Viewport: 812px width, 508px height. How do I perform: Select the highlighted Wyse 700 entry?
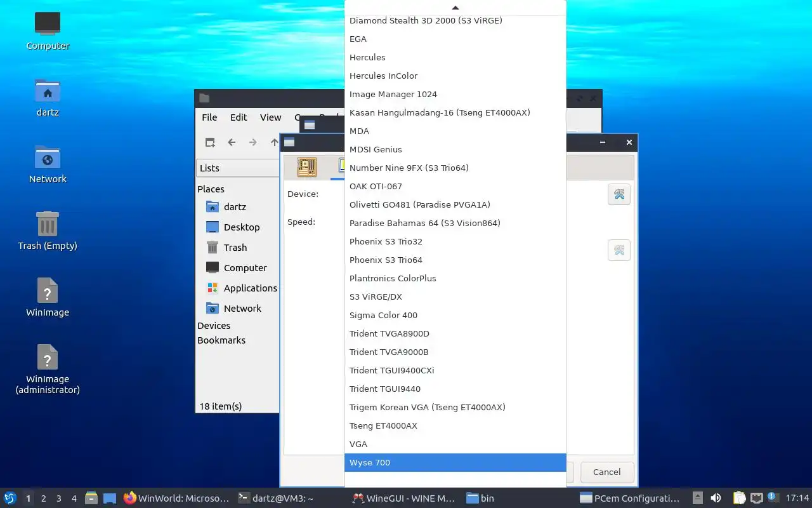pyautogui.click(x=455, y=462)
